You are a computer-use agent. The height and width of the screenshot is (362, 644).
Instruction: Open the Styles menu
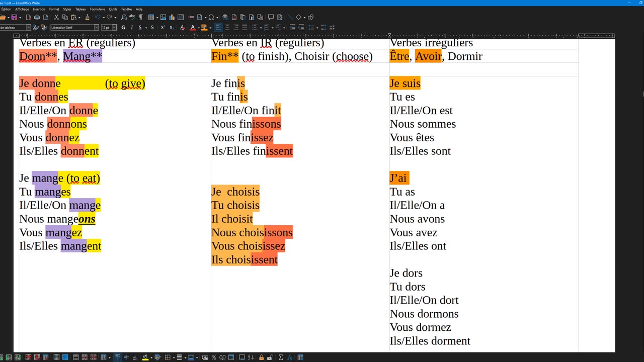point(67,9)
